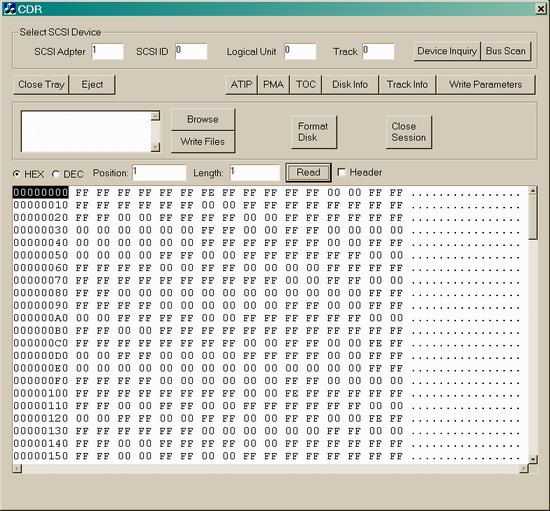Viewport: 550px width, 511px height.
Task: Eject the disc tray
Action: [92, 85]
